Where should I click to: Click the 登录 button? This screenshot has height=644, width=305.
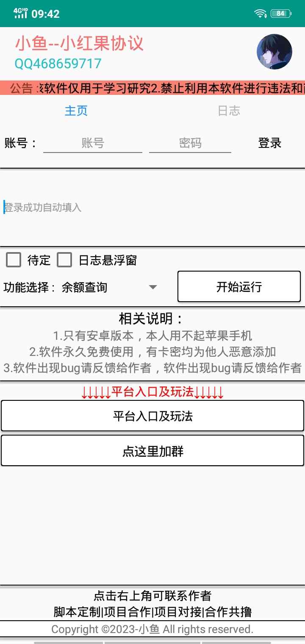tap(270, 143)
